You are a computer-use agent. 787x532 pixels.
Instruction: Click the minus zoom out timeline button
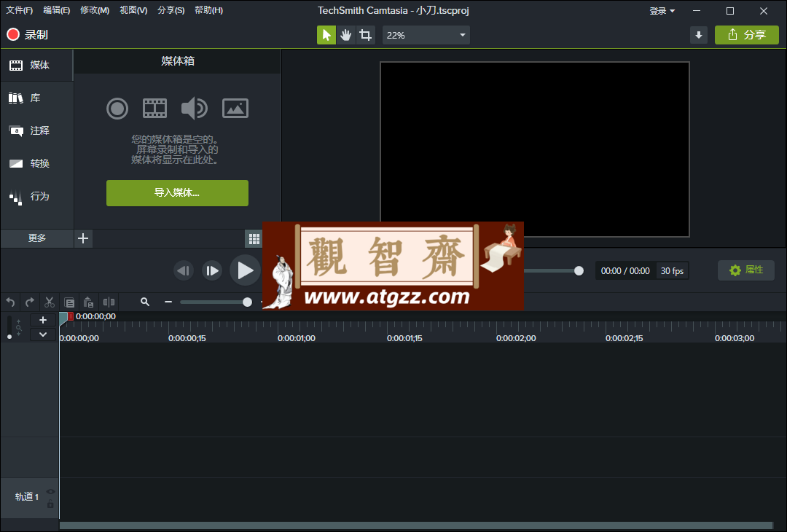168,302
